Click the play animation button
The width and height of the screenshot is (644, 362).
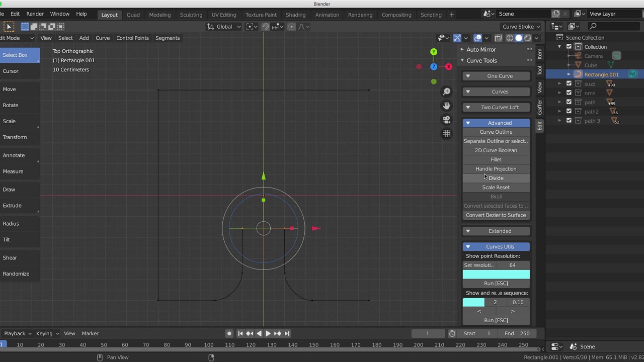pos(268,333)
